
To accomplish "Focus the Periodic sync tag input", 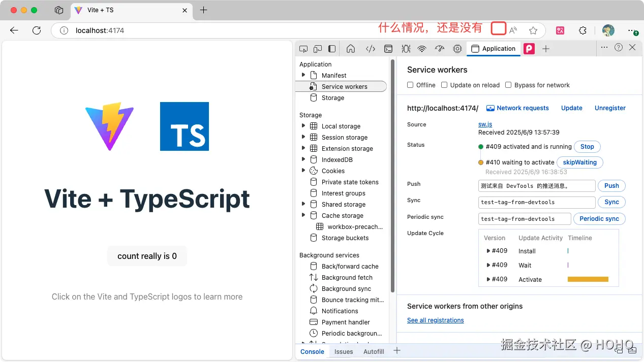I will [x=525, y=219].
